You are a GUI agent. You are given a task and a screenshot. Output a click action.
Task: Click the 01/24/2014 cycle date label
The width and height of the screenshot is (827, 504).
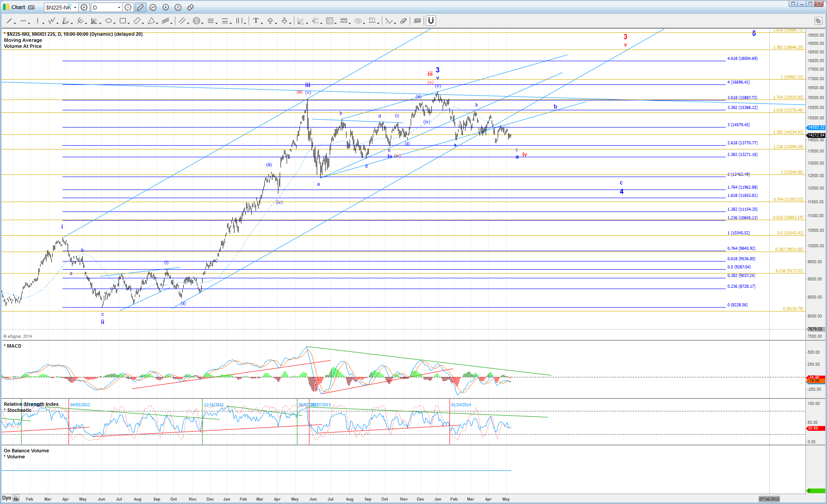[x=461, y=404]
